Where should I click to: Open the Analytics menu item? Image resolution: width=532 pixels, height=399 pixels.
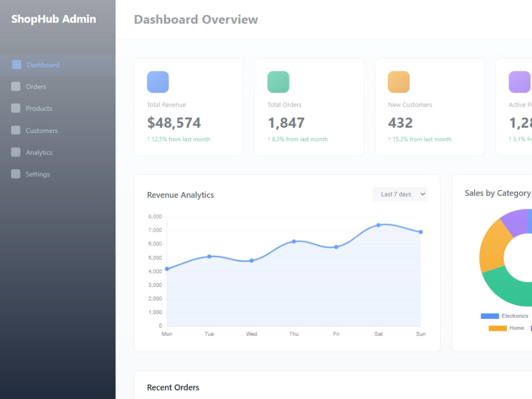pos(57,152)
